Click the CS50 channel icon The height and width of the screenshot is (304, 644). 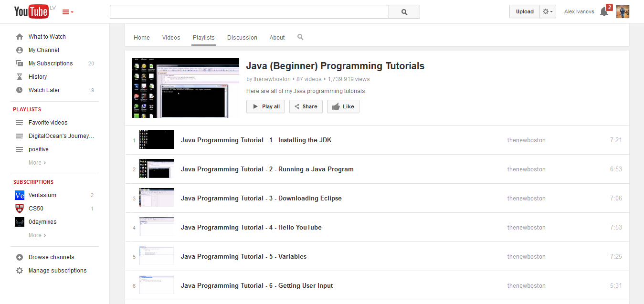pyautogui.click(x=20, y=209)
